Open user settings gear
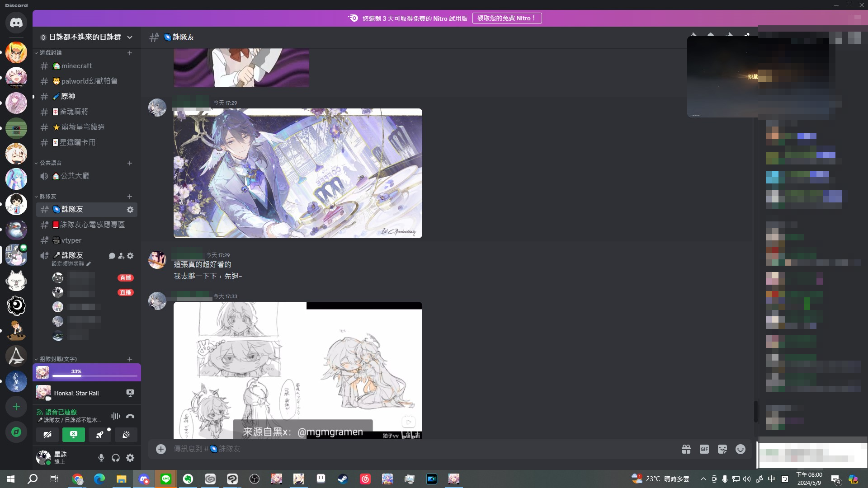 [130, 458]
